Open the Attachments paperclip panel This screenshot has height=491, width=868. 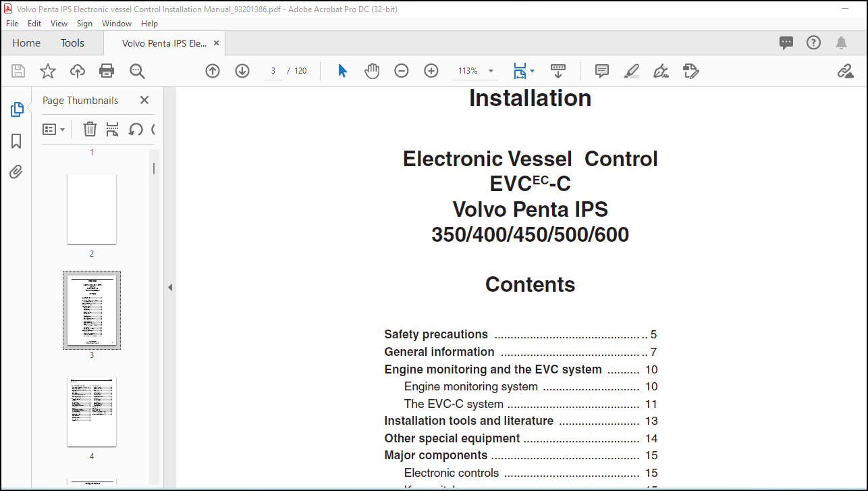click(17, 172)
